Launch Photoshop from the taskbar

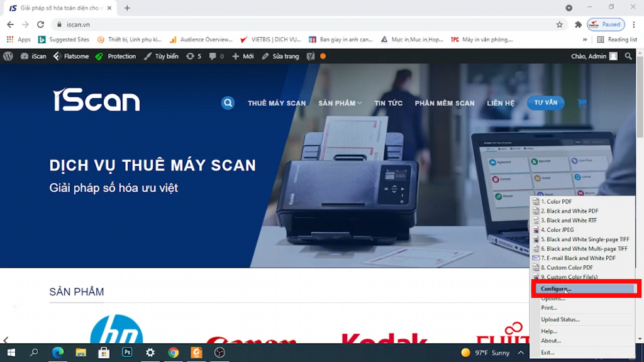coord(127,353)
